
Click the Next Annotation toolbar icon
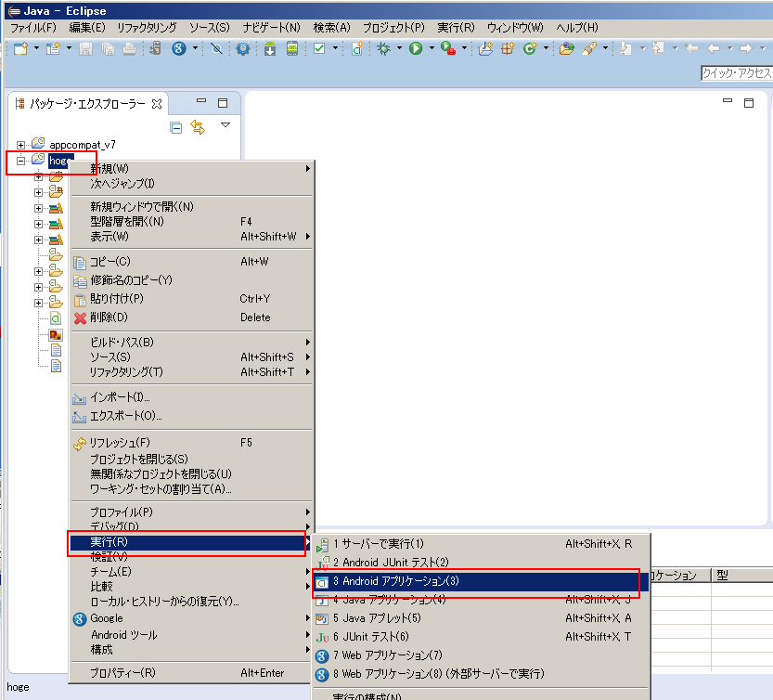pos(625,48)
